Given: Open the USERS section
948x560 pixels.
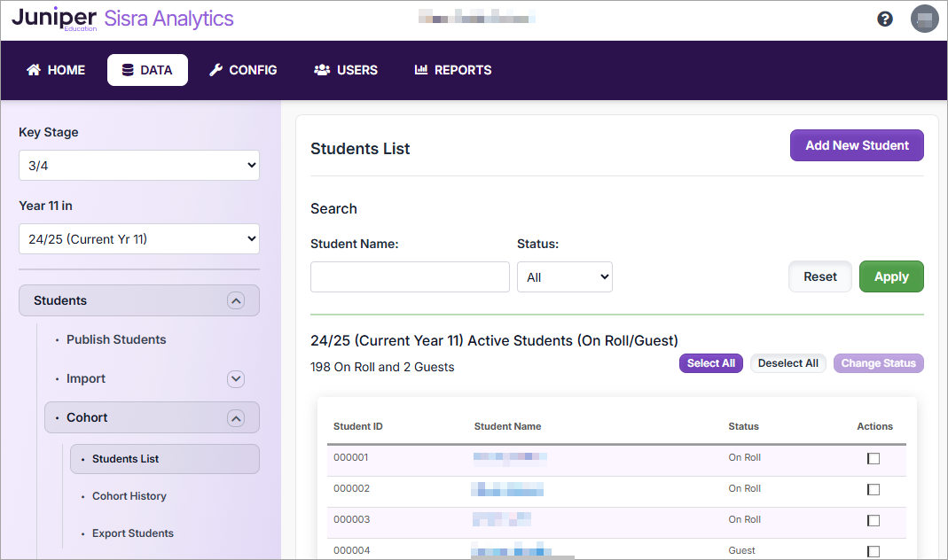Looking at the screenshot, I should point(346,70).
